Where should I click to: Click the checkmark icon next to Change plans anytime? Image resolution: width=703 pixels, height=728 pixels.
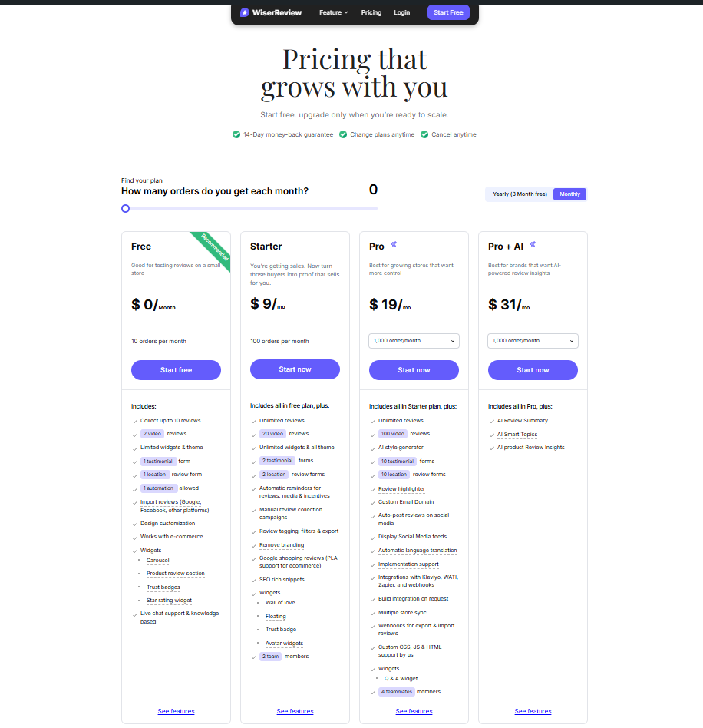pos(344,134)
